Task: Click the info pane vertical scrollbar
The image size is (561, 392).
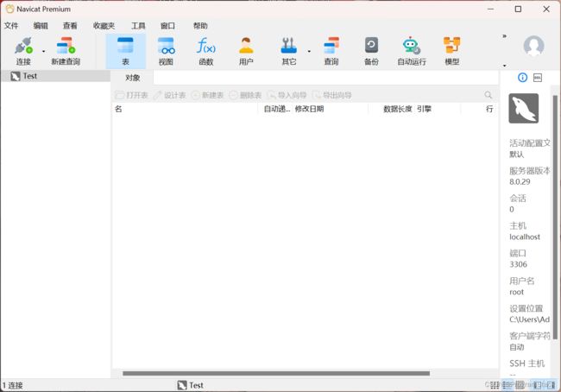Action: 555,217
